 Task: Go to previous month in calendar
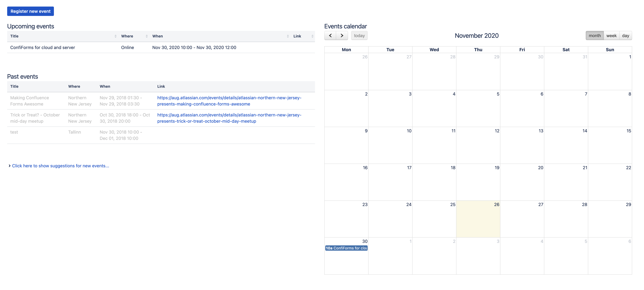click(330, 36)
